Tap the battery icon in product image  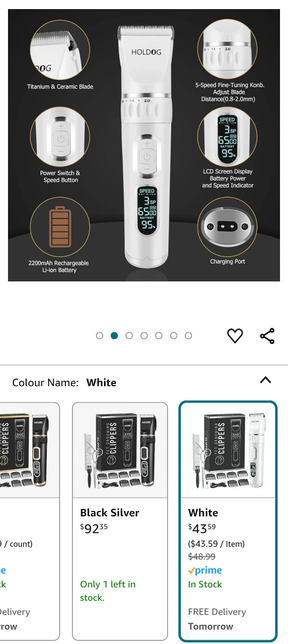[x=60, y=227]
